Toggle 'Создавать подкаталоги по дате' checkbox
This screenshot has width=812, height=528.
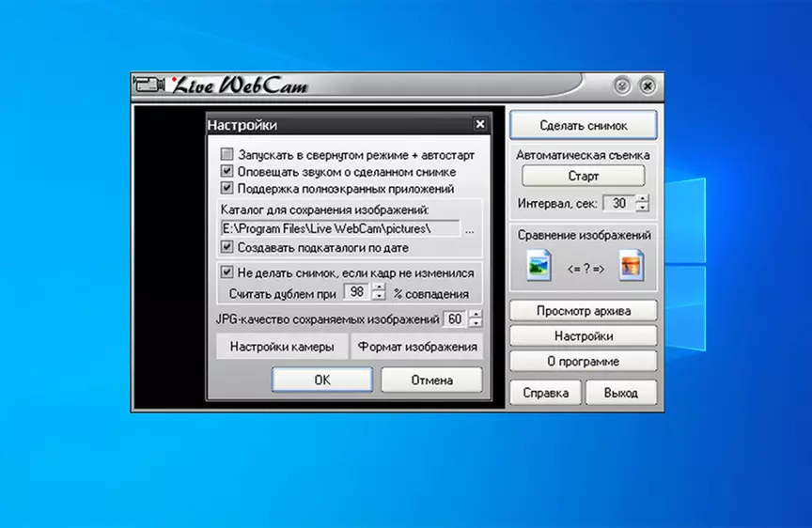[226, 246]
